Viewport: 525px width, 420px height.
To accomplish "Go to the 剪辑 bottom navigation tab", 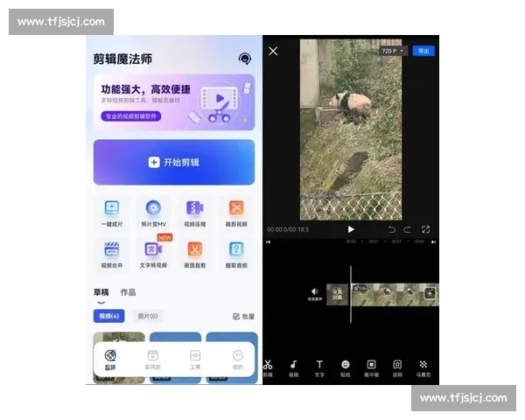I will 110,360.
